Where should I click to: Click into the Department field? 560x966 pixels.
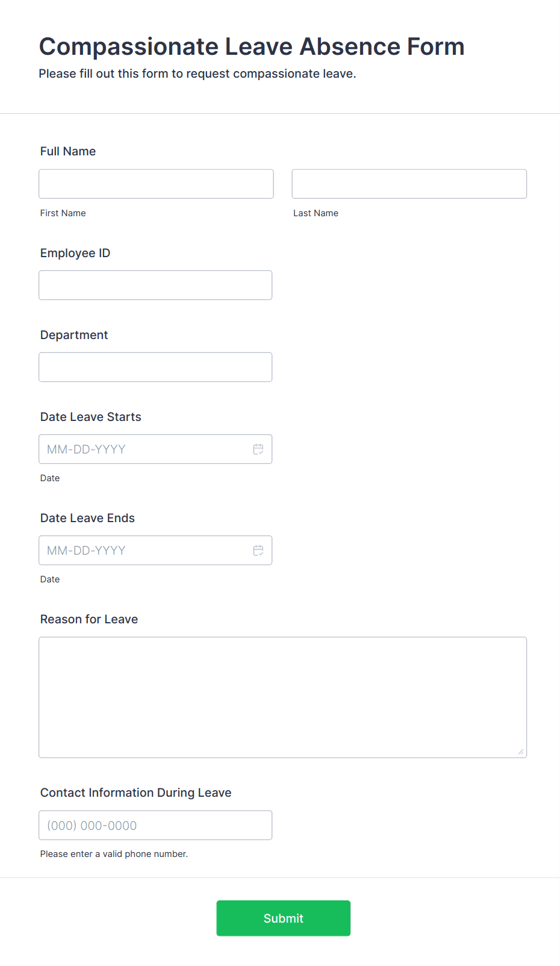click(x=155, y=367)
